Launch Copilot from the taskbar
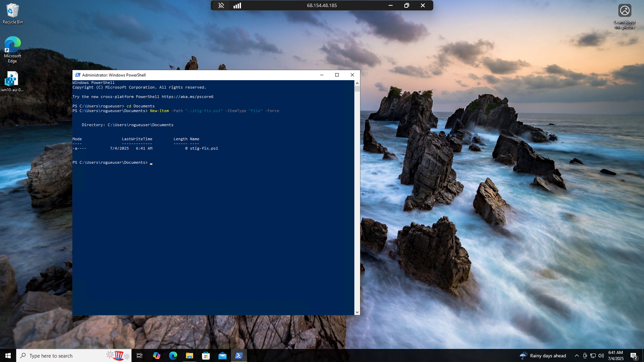Viewport: 644px width, 362px height. tap(156, 356)
